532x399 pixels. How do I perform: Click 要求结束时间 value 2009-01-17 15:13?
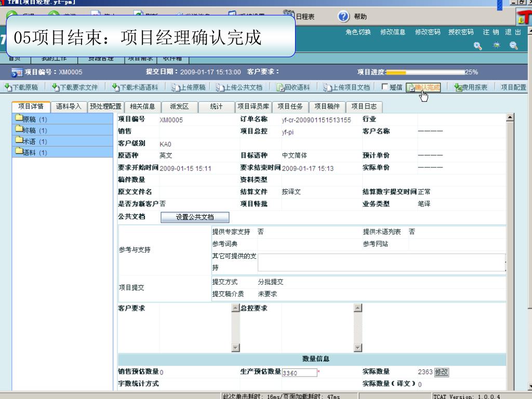[x=308, y=169]
